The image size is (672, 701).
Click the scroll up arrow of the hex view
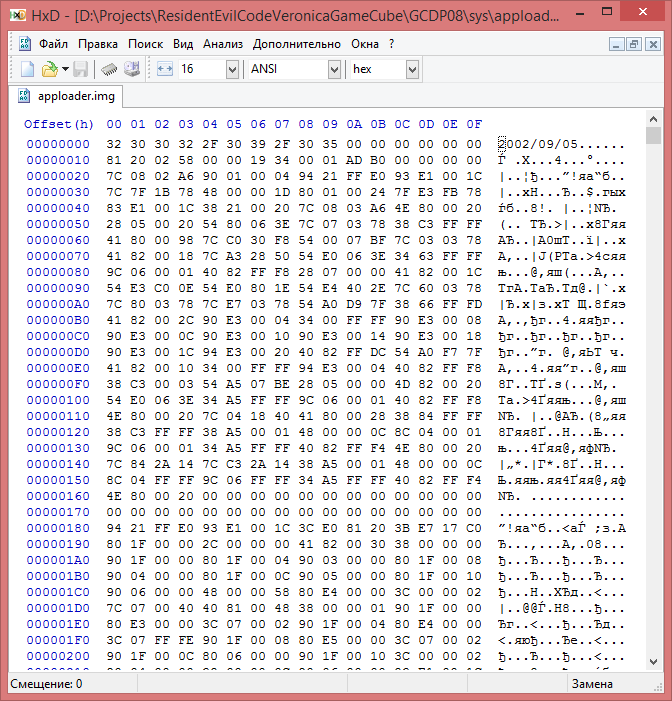[653, 119]
